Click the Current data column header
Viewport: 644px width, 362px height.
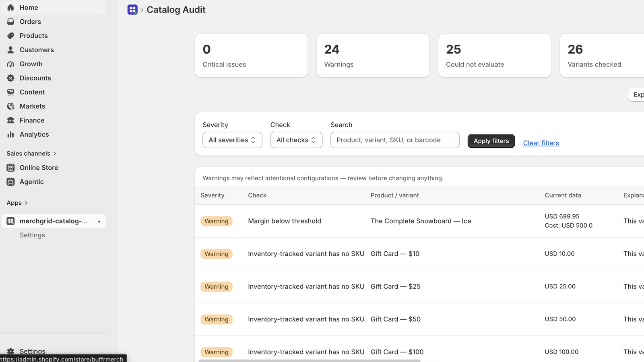[563, 195]
